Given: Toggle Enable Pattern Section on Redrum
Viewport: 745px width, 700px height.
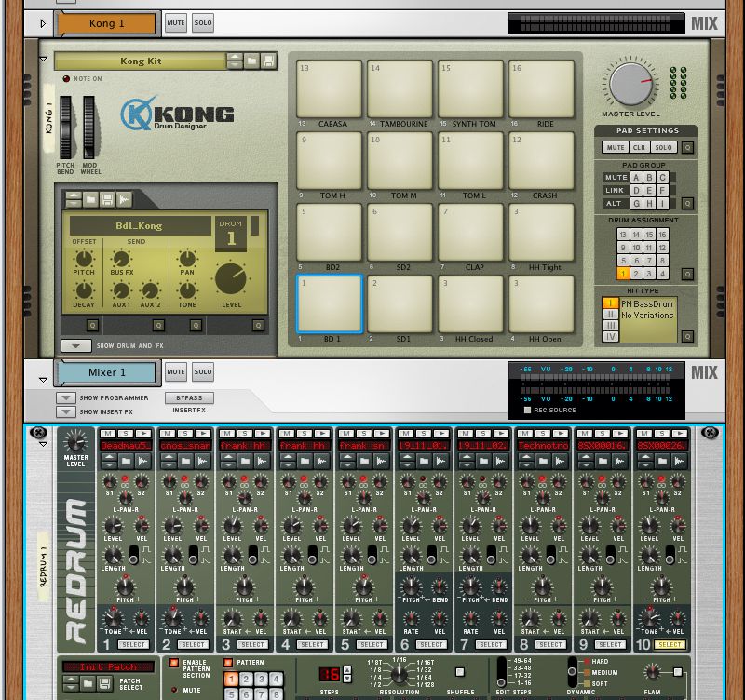Looking at the screenshot, I should (174, 663).
